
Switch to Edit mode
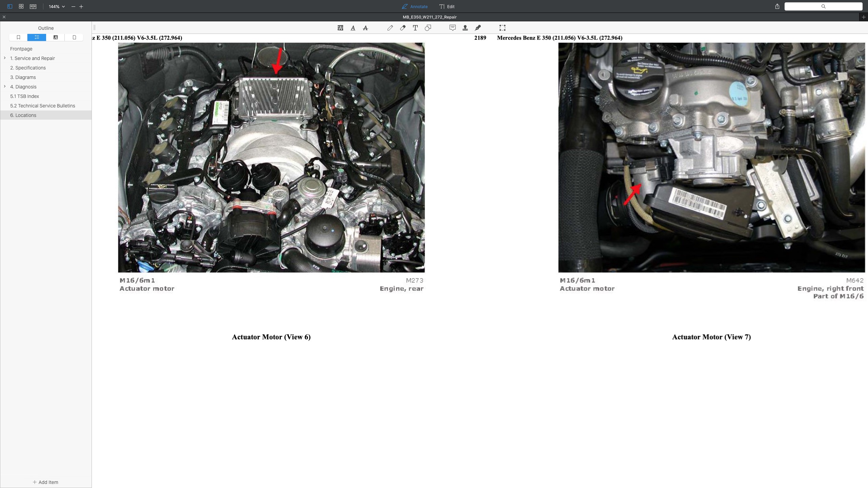[447, 6]
